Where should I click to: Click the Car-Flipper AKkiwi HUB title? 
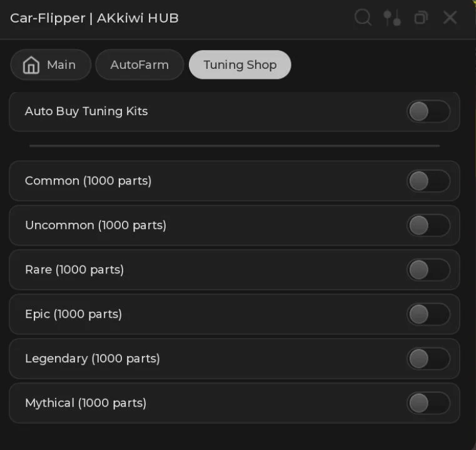94,18
